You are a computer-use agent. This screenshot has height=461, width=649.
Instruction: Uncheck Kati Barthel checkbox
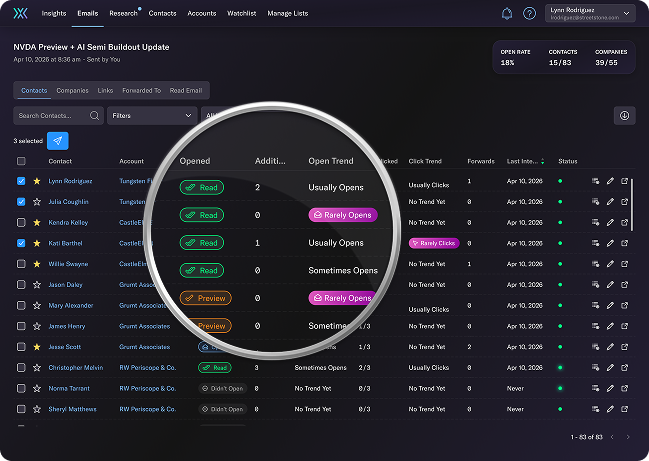tap(21, 243)
